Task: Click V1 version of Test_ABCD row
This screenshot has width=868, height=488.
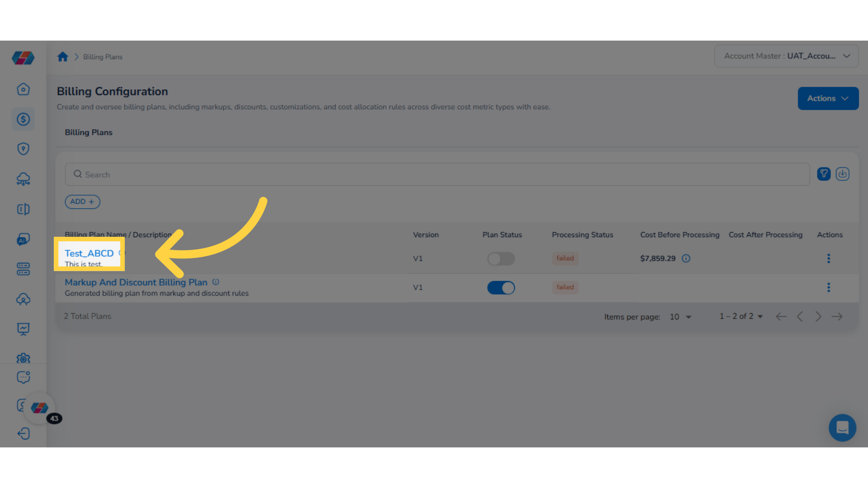Action: point(418,258)
